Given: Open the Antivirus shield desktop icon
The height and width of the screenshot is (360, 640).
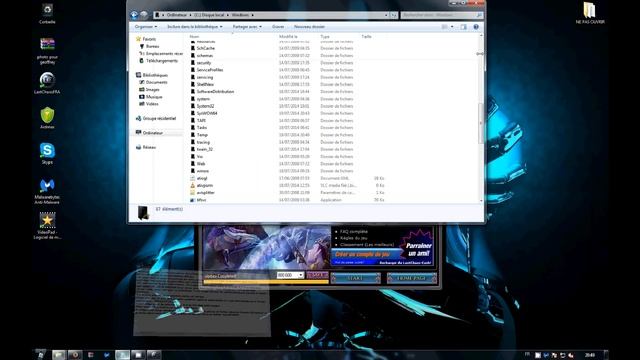Looking at the screenshot, I should click(47, 118).
